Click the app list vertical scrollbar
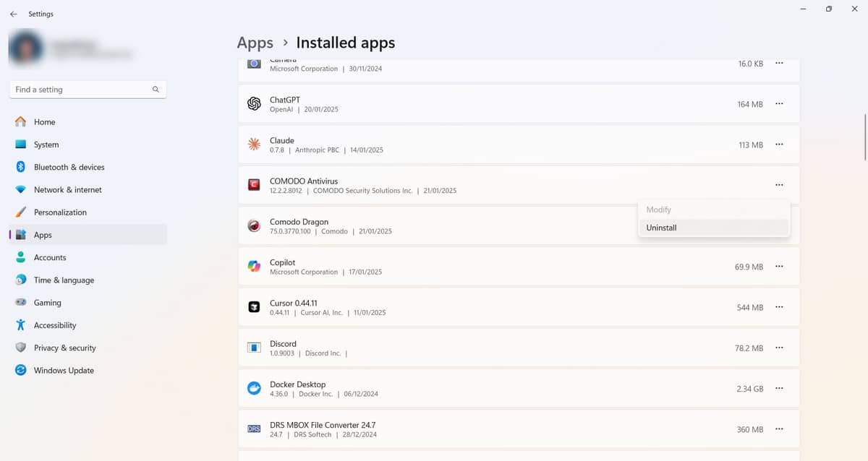Viewport: 868px width, 461px height. pos(865,137)
